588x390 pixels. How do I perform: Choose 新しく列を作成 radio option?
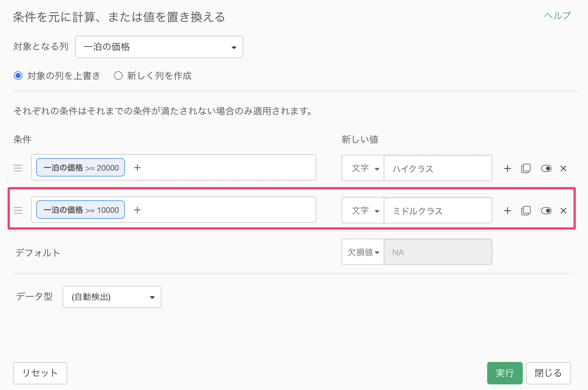coord(118,76)
